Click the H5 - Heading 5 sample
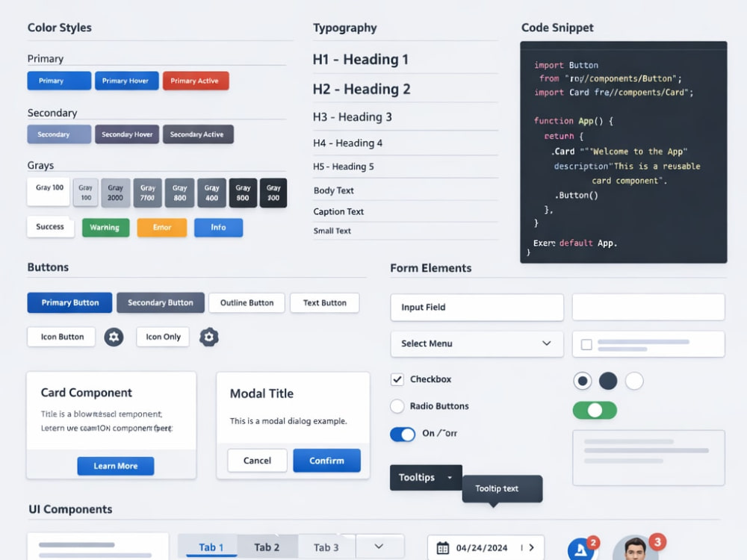The image size is (747, 560). click(x=344, y=167)
